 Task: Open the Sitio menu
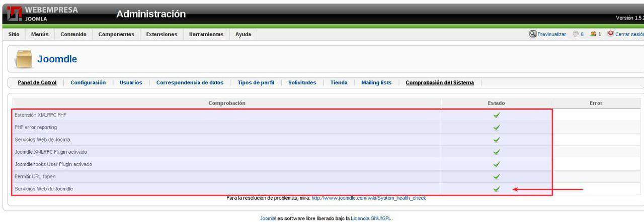14,34
